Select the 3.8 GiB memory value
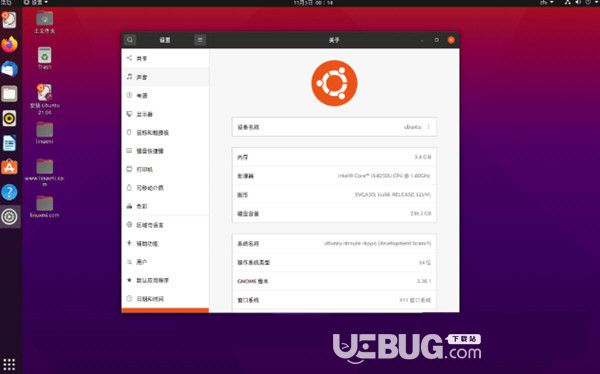600x374 pixels. (422, 157)
